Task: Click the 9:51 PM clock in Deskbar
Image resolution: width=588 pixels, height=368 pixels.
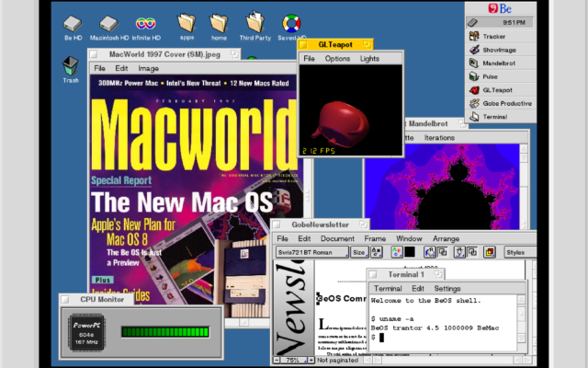Action: (x=514, y=22)
